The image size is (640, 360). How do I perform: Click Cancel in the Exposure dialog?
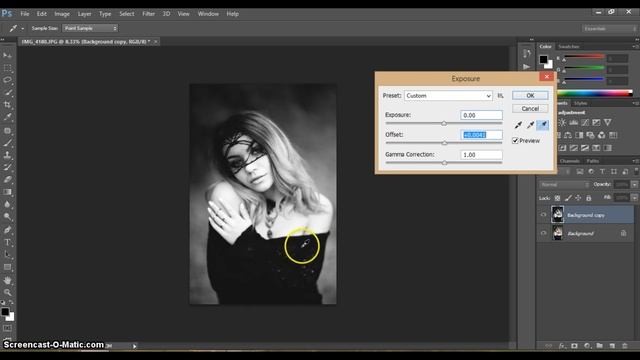(530, 109)
